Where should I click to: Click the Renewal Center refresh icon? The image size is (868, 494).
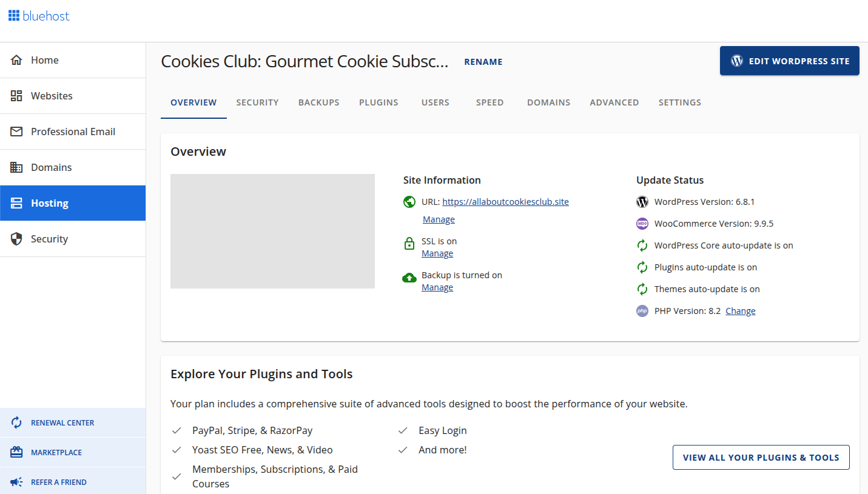click(x=16, y=422)
